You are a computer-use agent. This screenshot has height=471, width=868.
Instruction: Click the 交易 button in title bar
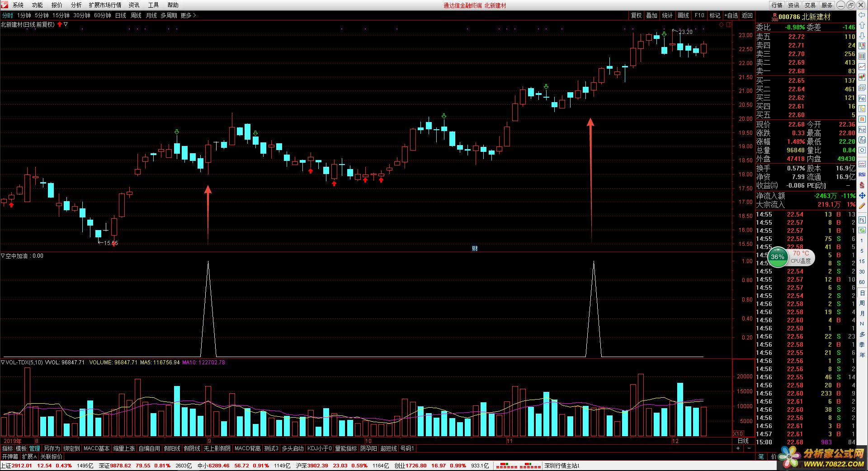tap(811, 5)
